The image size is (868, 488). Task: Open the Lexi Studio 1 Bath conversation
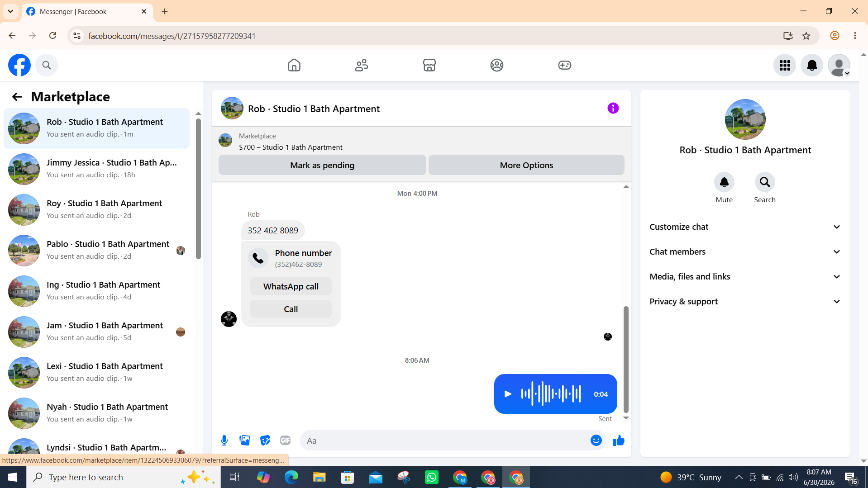coord(96,373)
